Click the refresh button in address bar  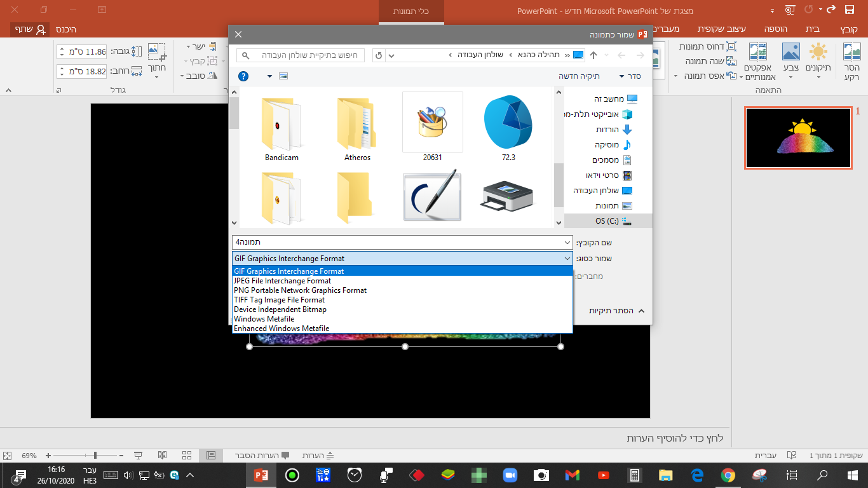(379, 55)
